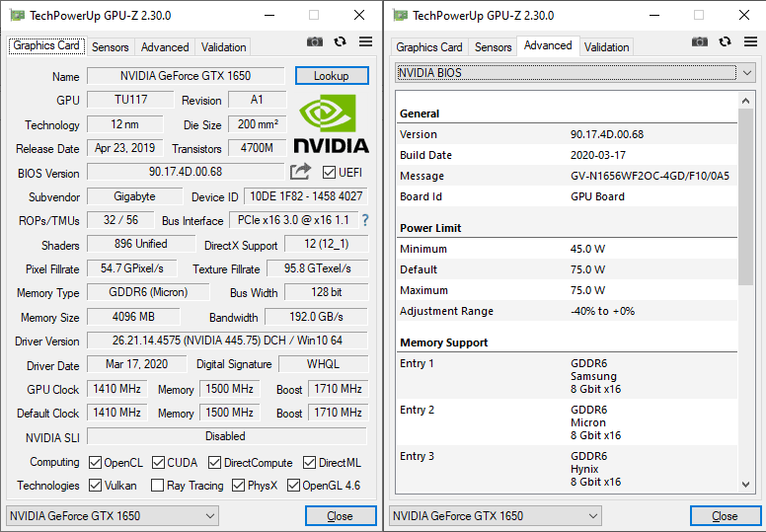Image resolution: width=766 pixels, height=532 pixels.
Task: Click the BIOS export share arrow icon
Action: click(x=300, y=172)
